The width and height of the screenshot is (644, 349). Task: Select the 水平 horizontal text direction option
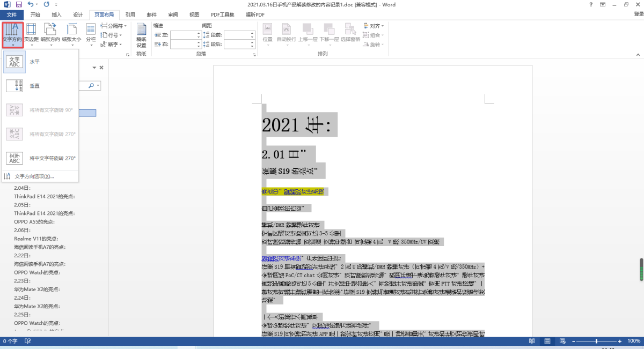[x=34, y=62]
